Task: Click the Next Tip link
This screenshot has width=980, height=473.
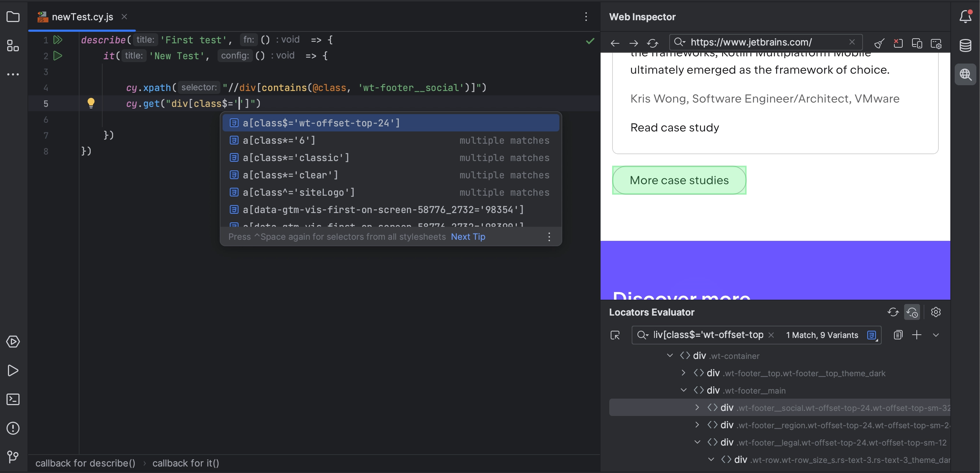Action: tap(468, 236)
